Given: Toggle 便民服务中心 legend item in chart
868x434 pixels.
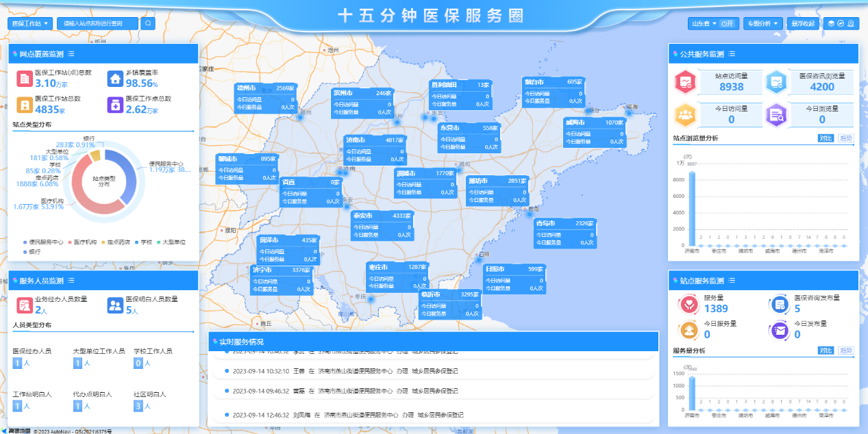Looking at the screenshot, I should [x=43, y=242].
